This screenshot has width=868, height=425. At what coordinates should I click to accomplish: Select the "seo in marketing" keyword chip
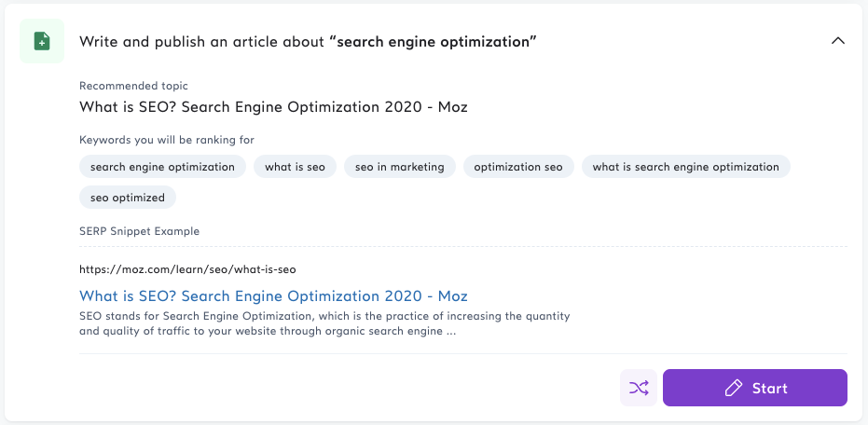[400, 167]
